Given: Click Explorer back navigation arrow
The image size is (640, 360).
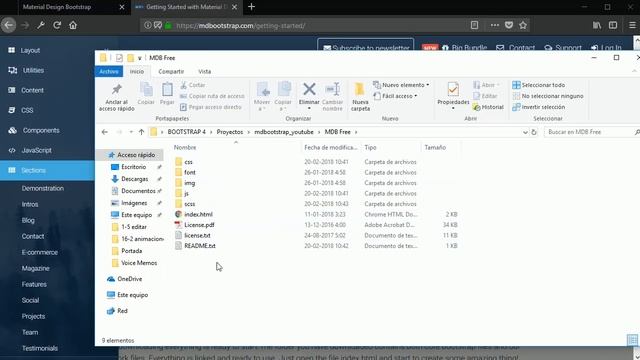Looking at the screenshot, I should [105, 132].
